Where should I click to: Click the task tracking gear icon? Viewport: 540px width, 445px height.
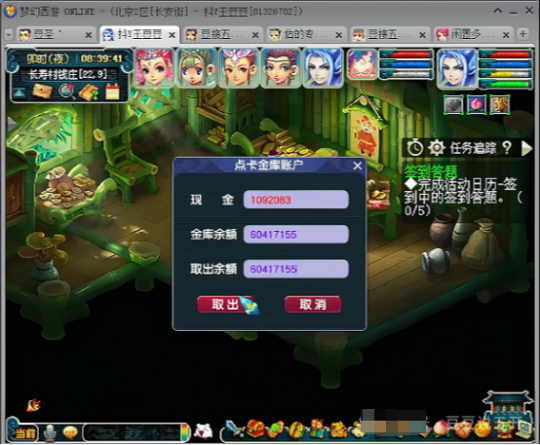[436, 148]
